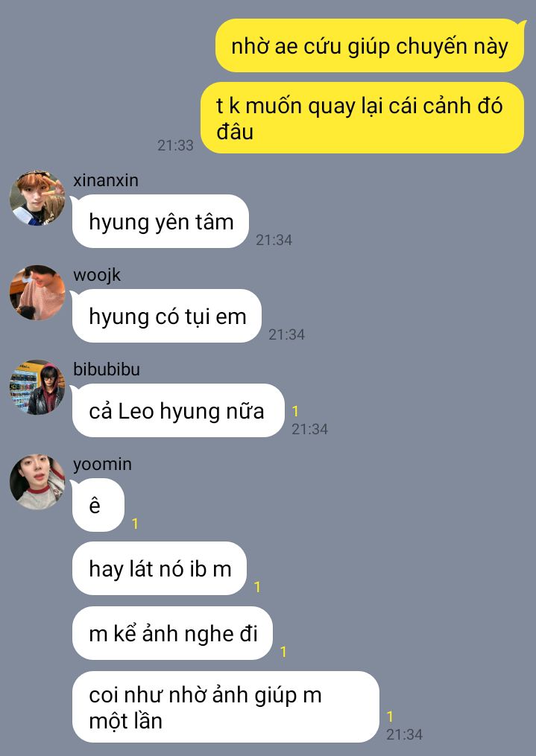Tap the short "ê" message bubble

[98, 505]
